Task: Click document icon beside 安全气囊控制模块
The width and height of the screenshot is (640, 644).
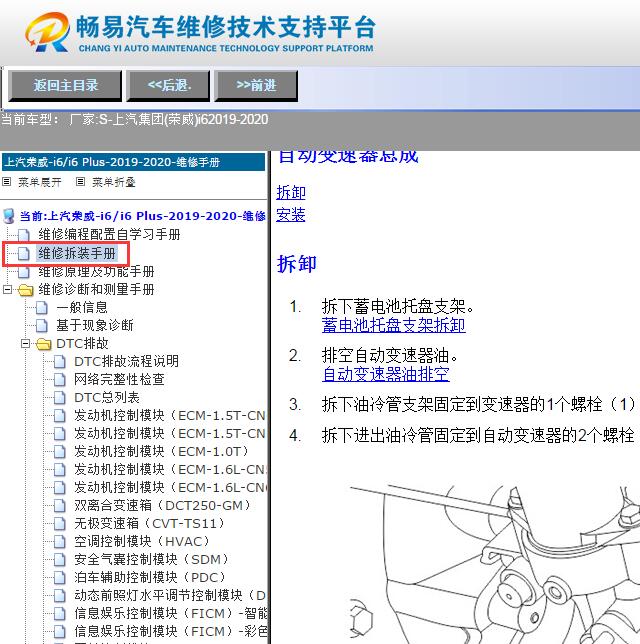Action: [60, 560]
